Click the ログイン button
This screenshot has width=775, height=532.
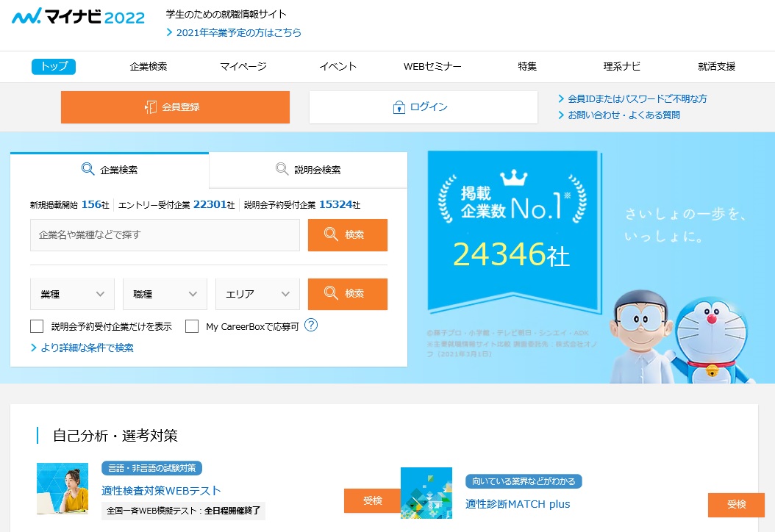coord(423,107)
